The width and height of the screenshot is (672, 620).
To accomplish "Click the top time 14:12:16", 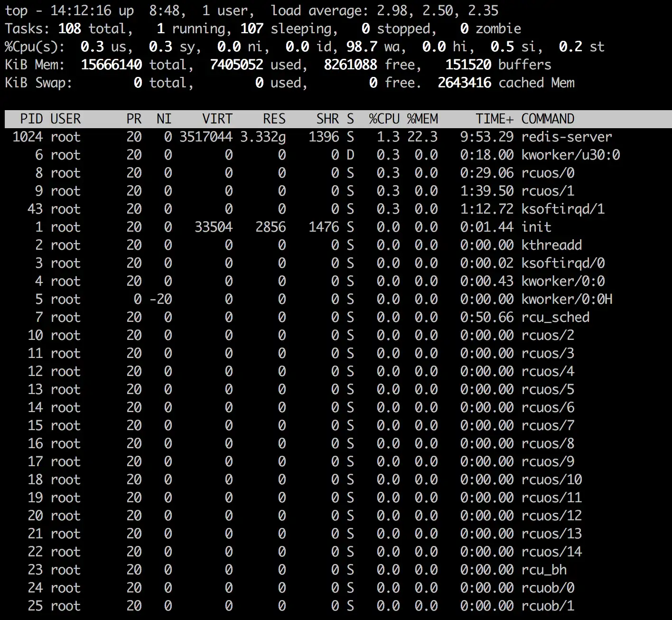I will [x=81, y=10].
